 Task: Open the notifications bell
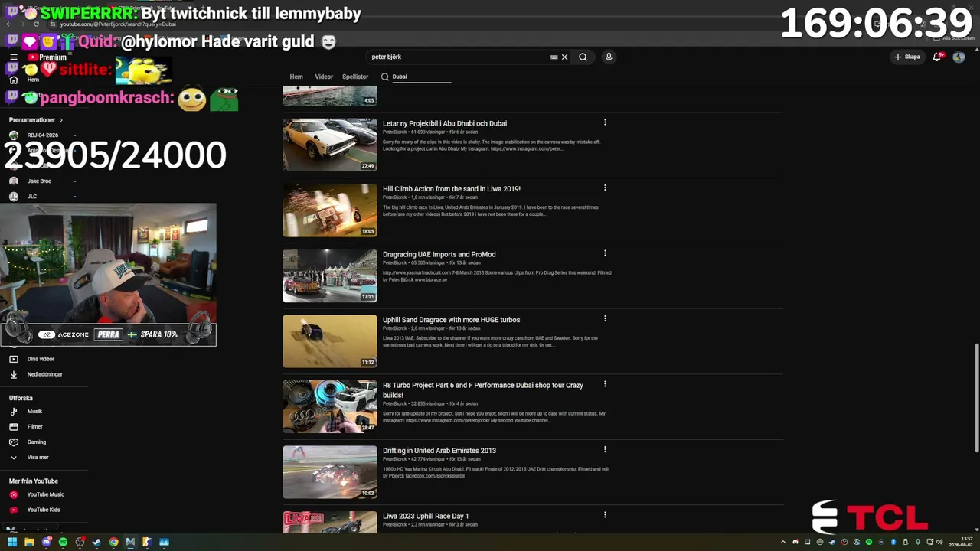tap(937, 57)
